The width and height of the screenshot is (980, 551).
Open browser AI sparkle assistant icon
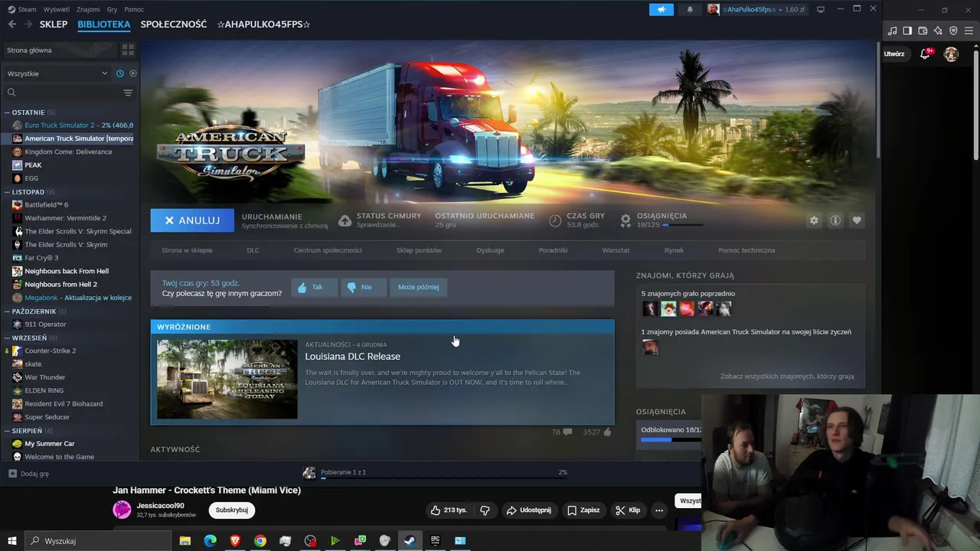click(938, 31)
